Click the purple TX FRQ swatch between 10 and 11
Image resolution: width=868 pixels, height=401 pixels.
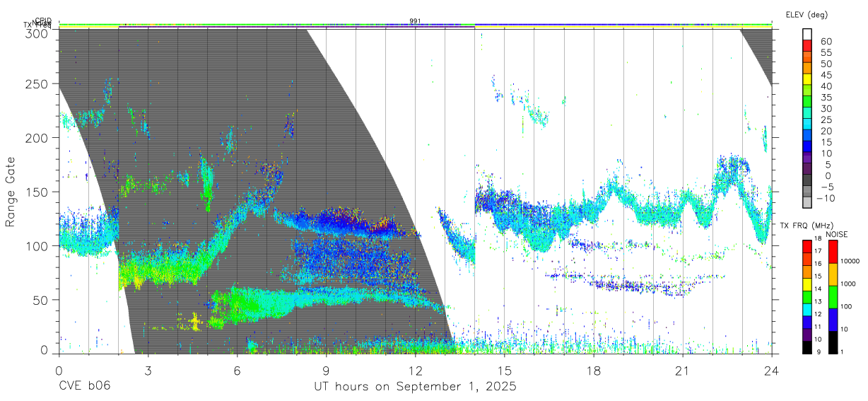click(807, 334)
